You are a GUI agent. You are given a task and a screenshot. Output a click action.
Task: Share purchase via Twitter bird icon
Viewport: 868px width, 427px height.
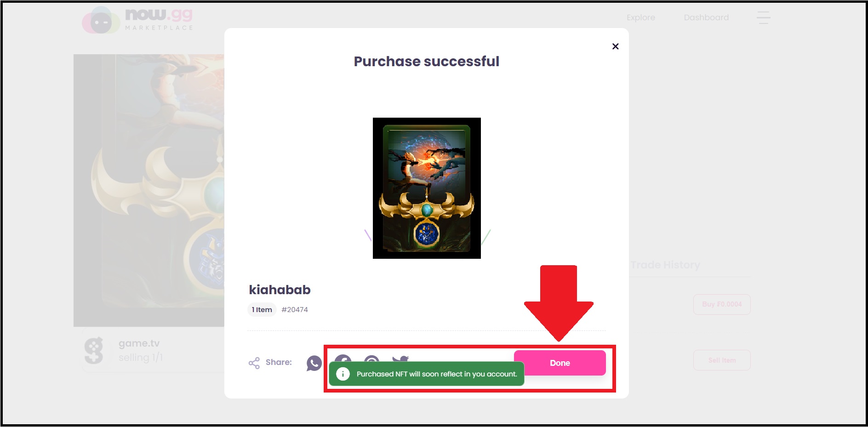point(400,359)
